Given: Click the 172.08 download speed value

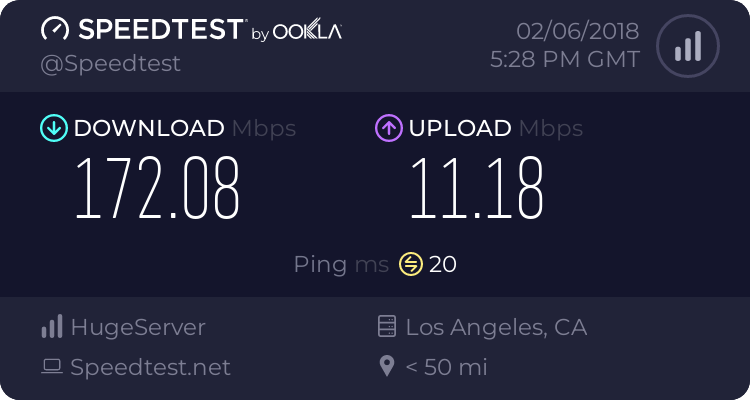Looking at the screenshot, I should tap(158, 189).
